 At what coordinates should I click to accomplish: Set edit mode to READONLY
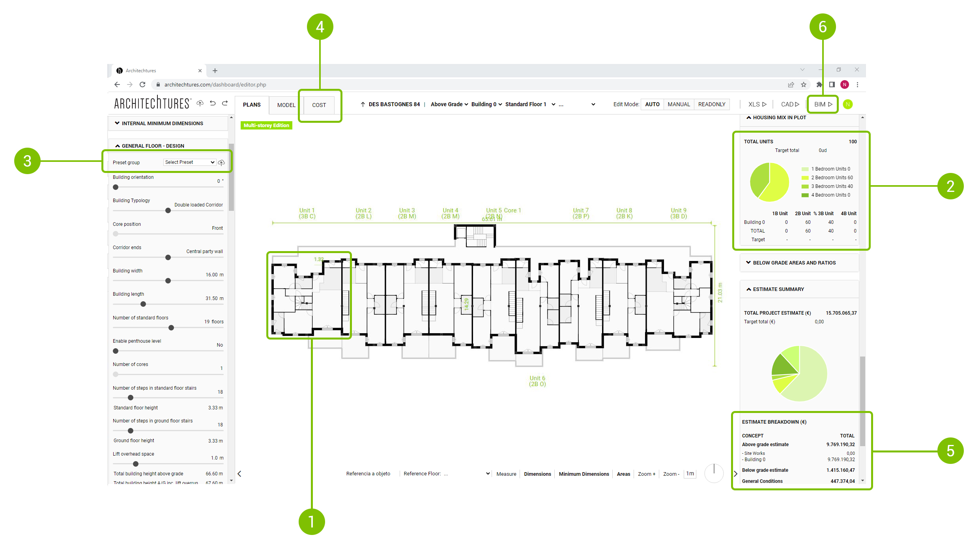[712, 104]
